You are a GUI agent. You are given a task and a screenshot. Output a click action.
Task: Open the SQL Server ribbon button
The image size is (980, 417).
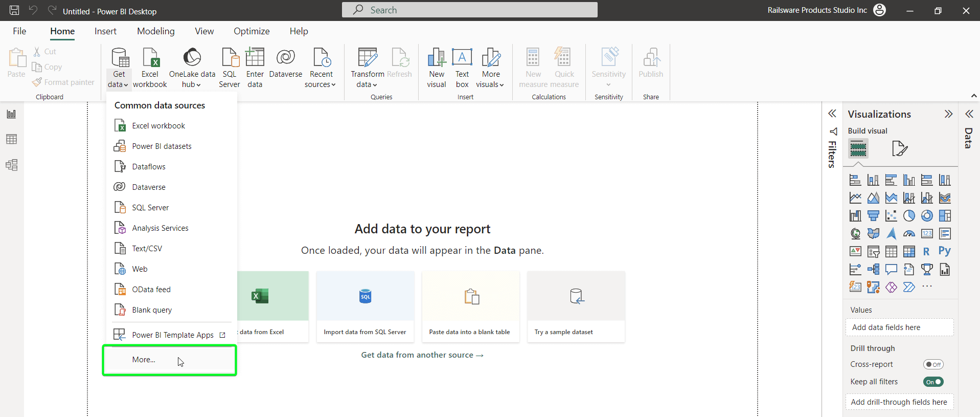(x=230, y=68)
